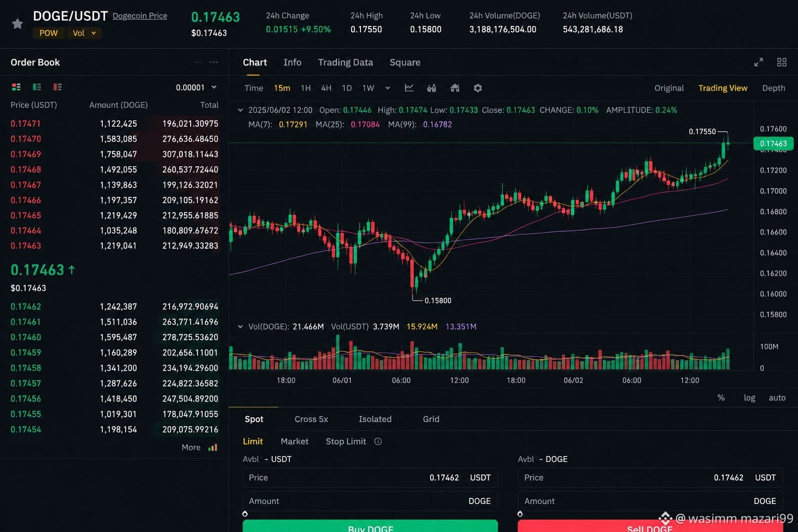Click the Price (USDT) column header
Viewport: 798px width, 532px height.
coord(34,105)
